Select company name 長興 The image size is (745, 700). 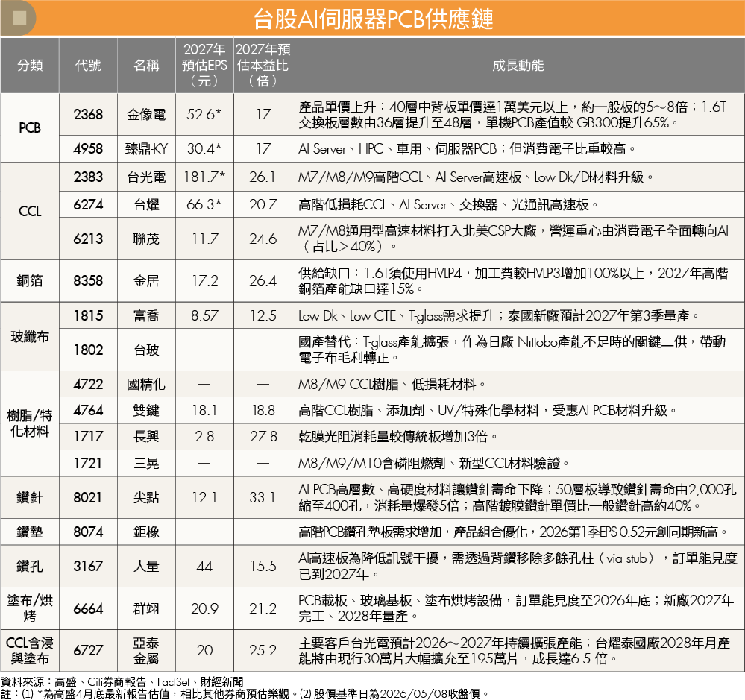point(146,436)
